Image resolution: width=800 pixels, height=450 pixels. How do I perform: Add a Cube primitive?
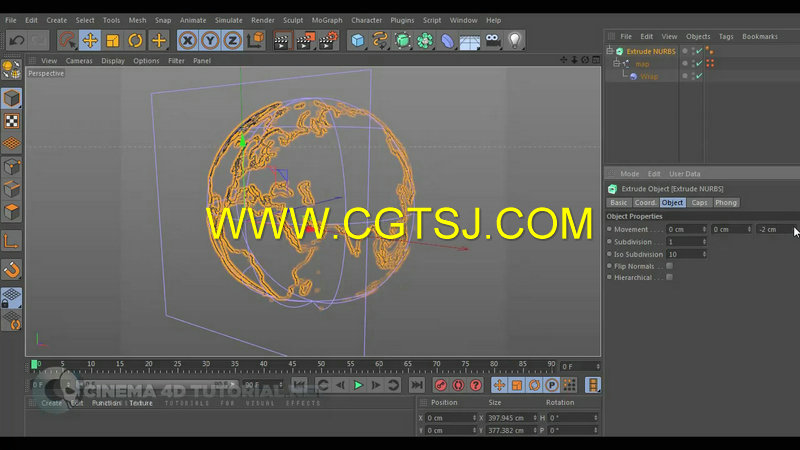(358, 40)
